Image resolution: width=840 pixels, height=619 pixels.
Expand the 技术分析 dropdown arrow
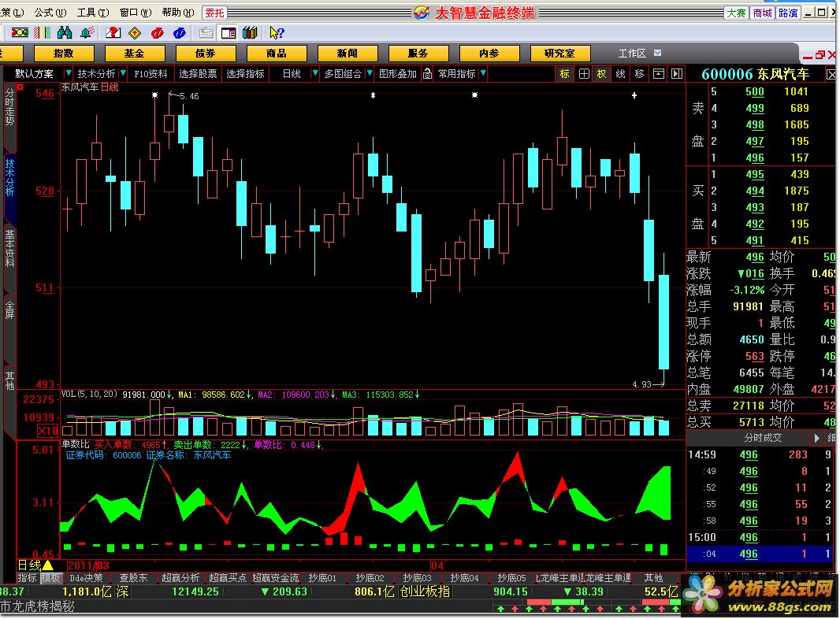(123, 73)
